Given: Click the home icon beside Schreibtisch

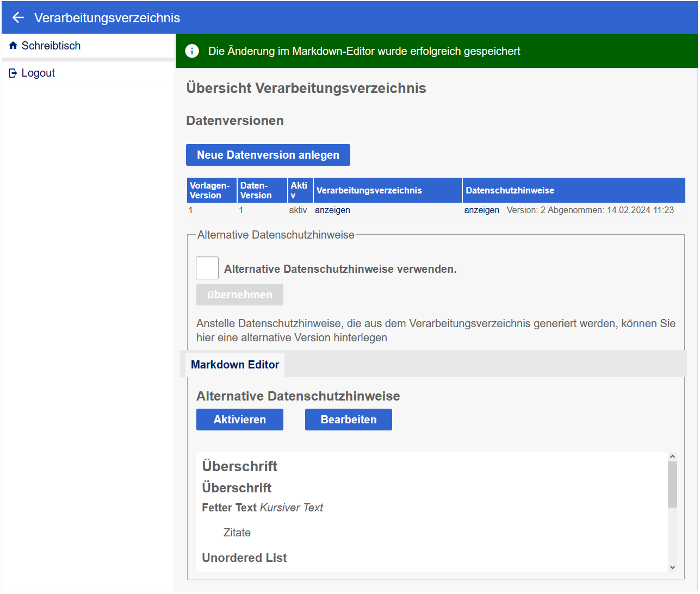Looking at the screenshot, I should click(x=13, y=46).
